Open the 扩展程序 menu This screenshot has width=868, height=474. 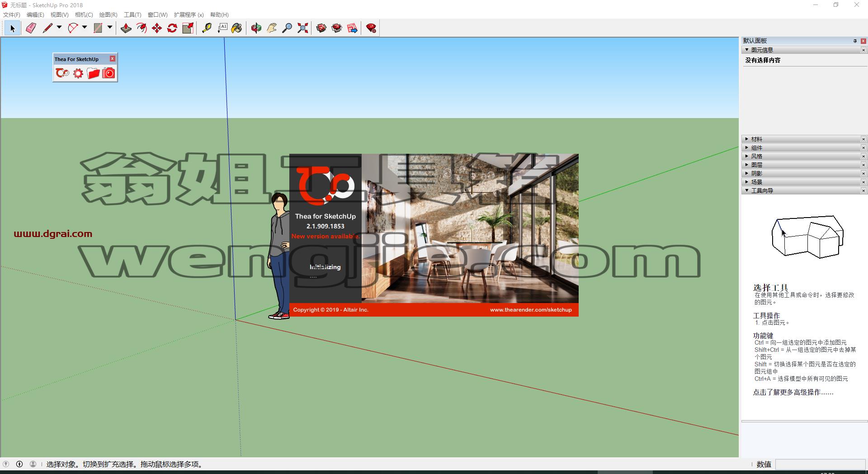click(189, 15)
